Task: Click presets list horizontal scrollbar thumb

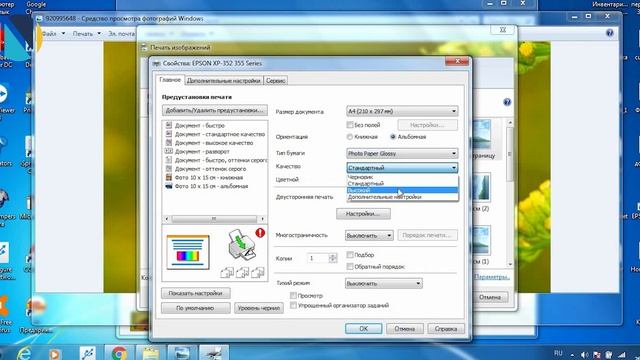Action: (214, 219)
